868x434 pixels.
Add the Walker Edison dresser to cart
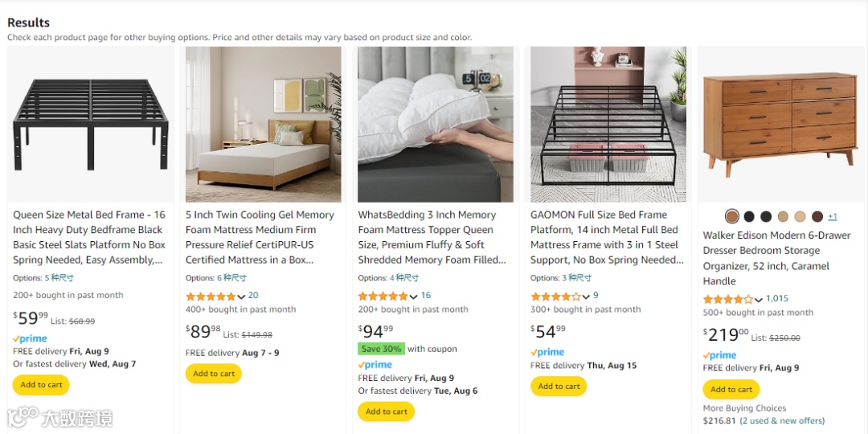pyautogui.click(x=731, y=390)
